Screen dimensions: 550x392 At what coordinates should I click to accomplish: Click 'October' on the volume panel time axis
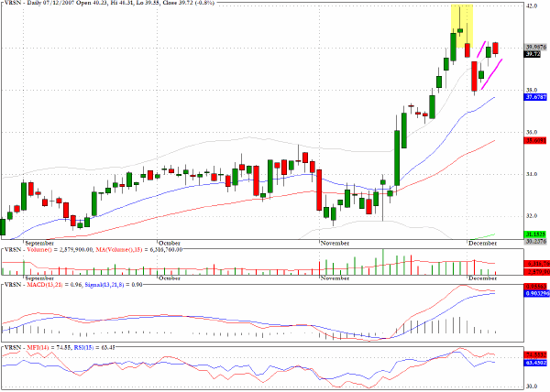tap(170, 278)
